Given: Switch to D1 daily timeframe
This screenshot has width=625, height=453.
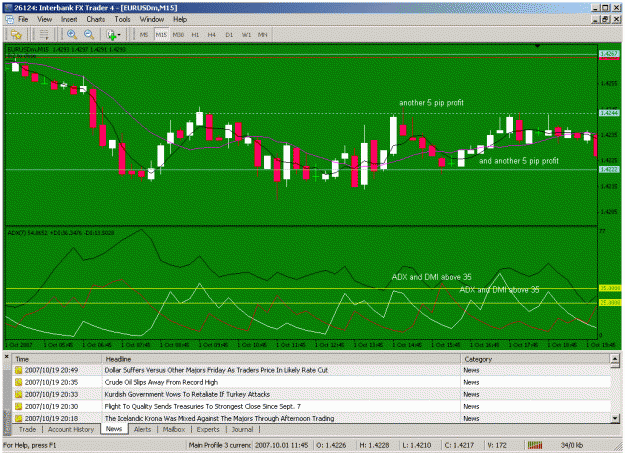Looking at the screenshot, I should tap(229, 35).
